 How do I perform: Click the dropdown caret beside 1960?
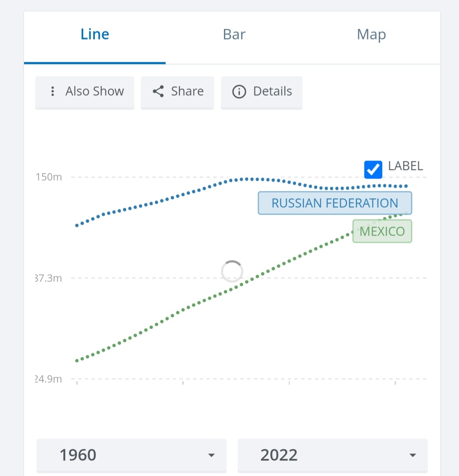click(x=211, y=455)
